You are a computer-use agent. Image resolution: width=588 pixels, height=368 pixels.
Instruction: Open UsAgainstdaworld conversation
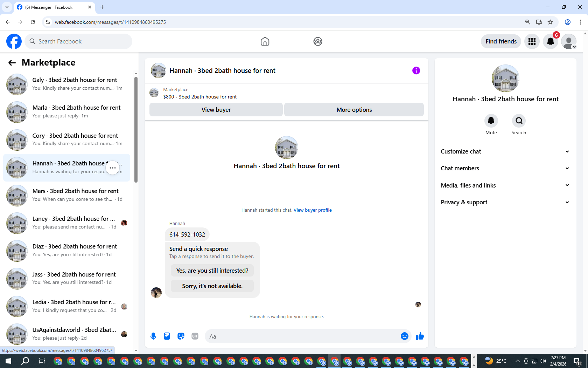[x=66, y=334]
